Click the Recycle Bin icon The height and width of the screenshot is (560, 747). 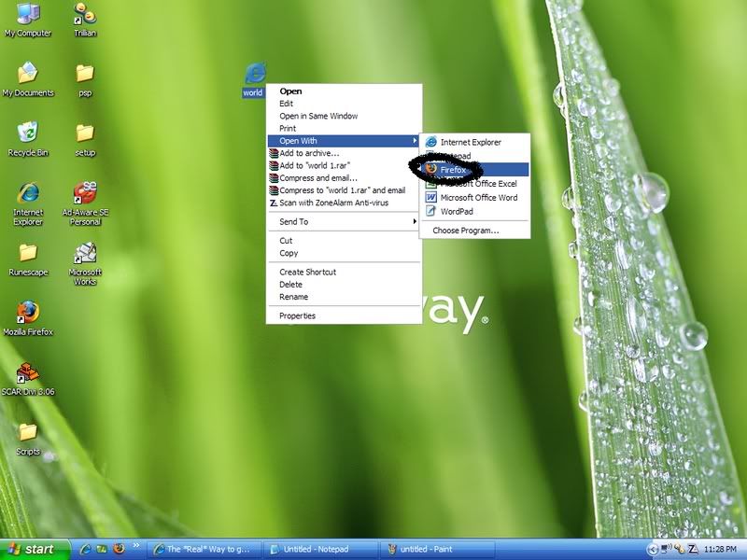pyautogui.click(x=28, y=133)
